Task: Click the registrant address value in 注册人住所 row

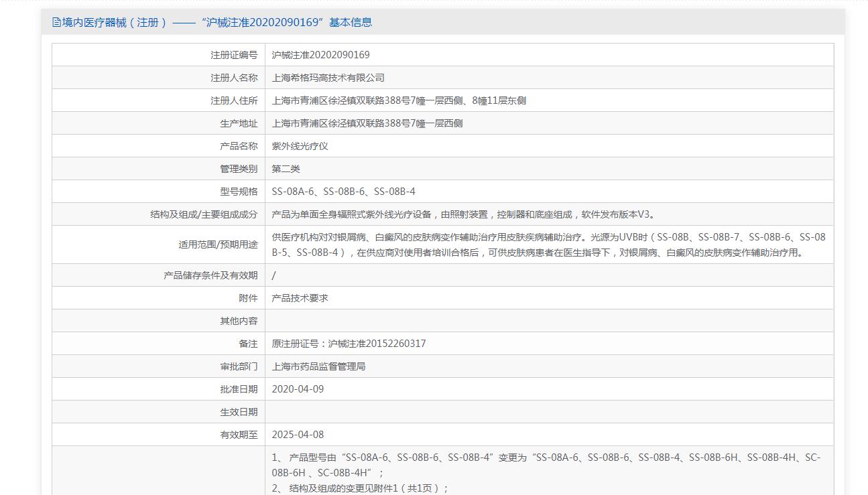Action: (398, 100)
